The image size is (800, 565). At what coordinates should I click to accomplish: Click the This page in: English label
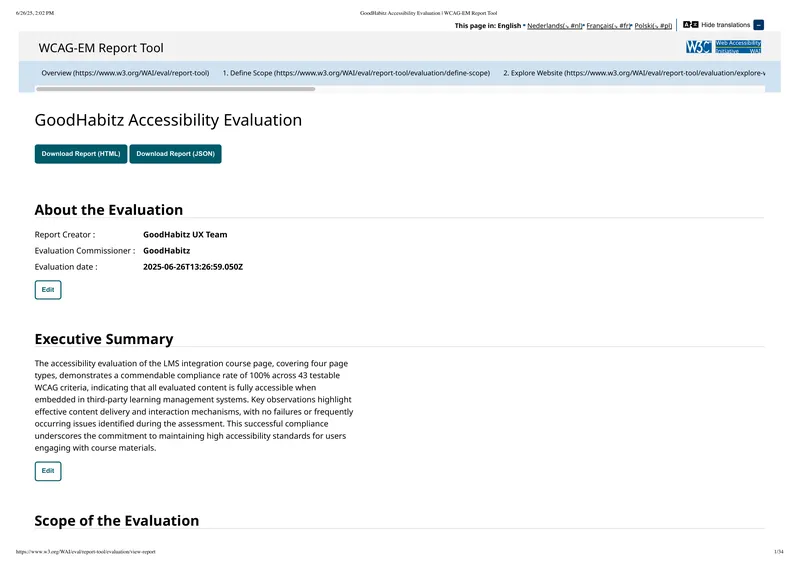tap(488, 26)
